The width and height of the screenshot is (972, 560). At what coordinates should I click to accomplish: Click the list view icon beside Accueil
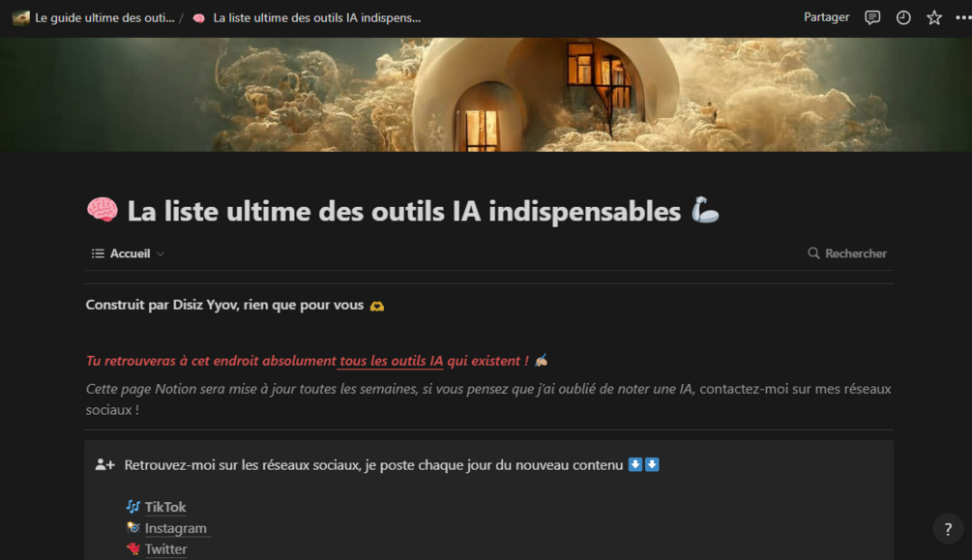point(98,253)
